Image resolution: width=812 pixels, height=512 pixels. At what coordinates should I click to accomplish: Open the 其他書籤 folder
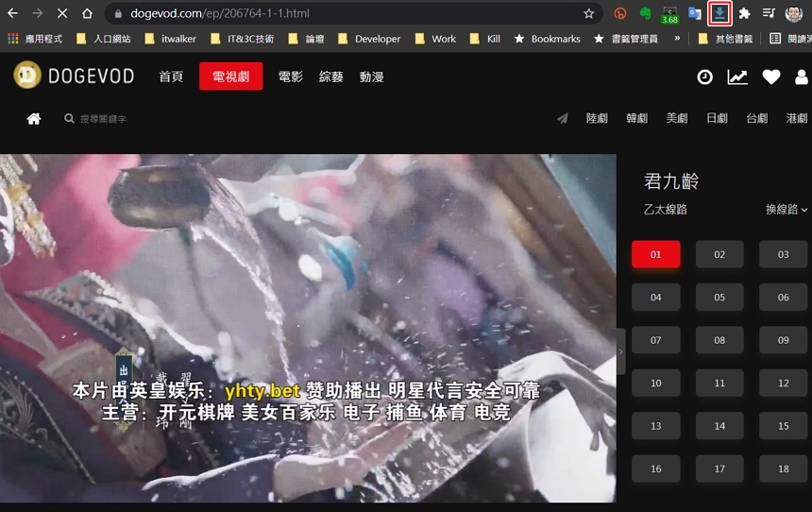point(725,39)
